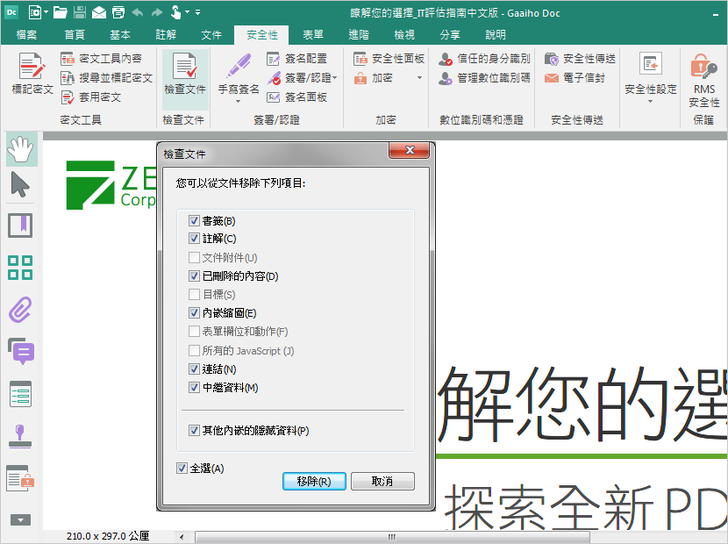Click the undo arrow button
This screenshot has width=728, height=544.
tap(137, 13)
